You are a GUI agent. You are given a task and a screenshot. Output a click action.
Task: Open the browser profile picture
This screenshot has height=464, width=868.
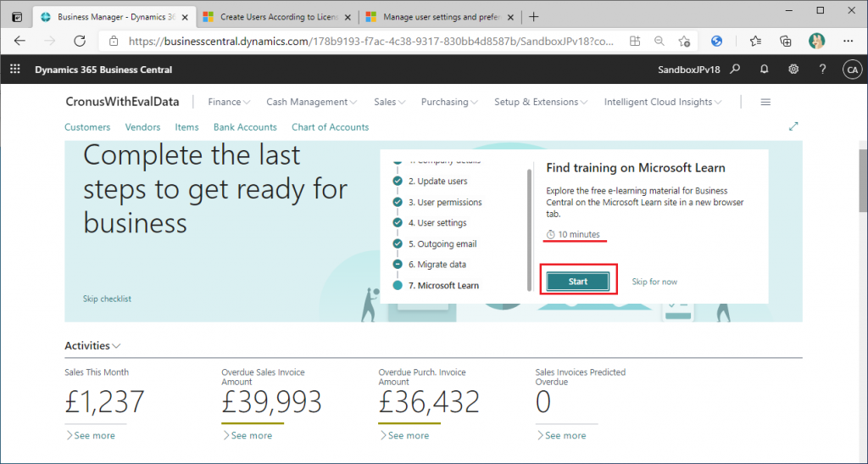click(x=816, y=41)
